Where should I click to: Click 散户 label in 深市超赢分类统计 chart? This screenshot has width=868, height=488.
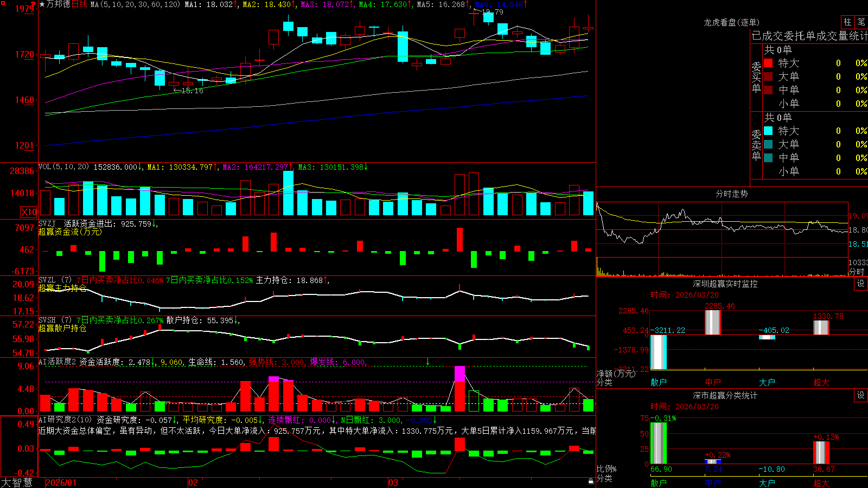pyautogui.click(x=659, y=483)
